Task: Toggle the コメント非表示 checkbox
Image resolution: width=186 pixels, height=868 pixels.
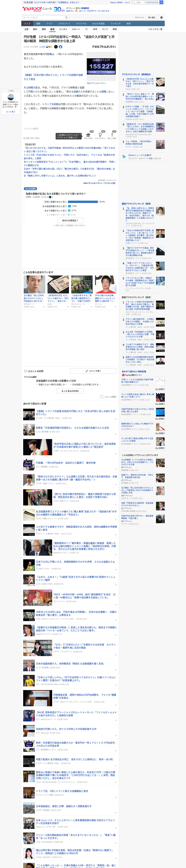Action: [102, 397]
